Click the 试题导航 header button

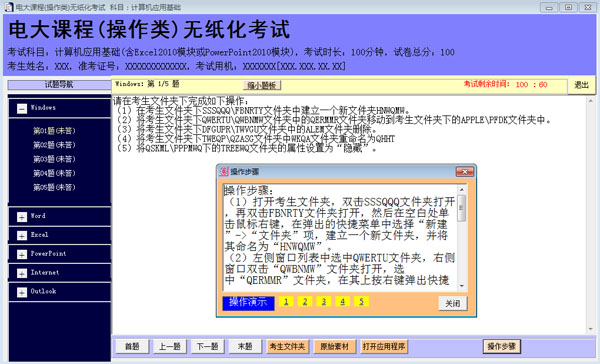tap(59, 85)
